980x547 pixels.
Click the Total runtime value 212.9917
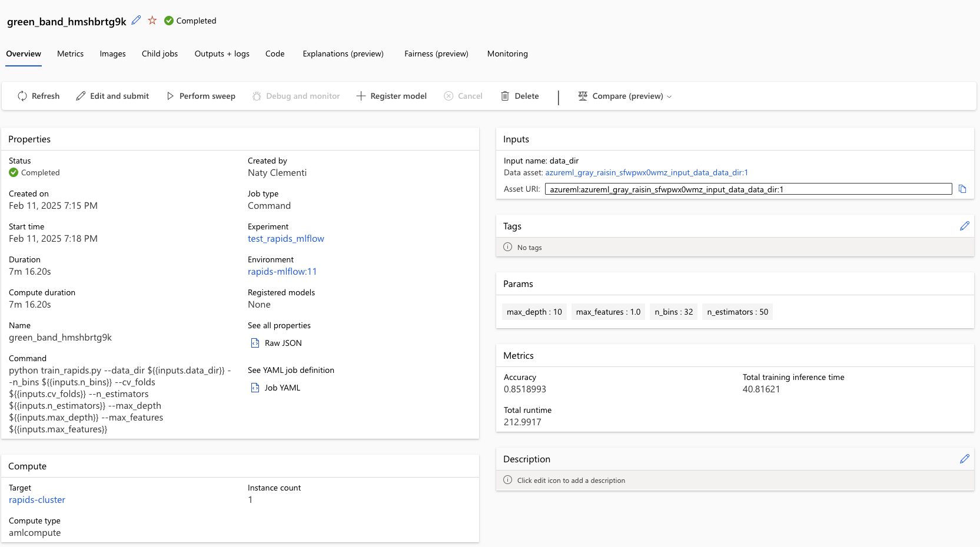pyautogui.click(x=523, y=422)
